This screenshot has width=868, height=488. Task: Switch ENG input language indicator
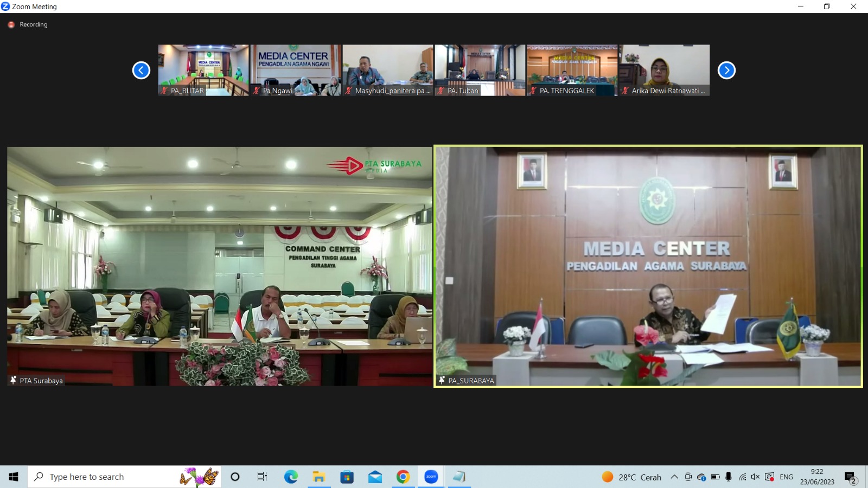click(x=786, y=477)
